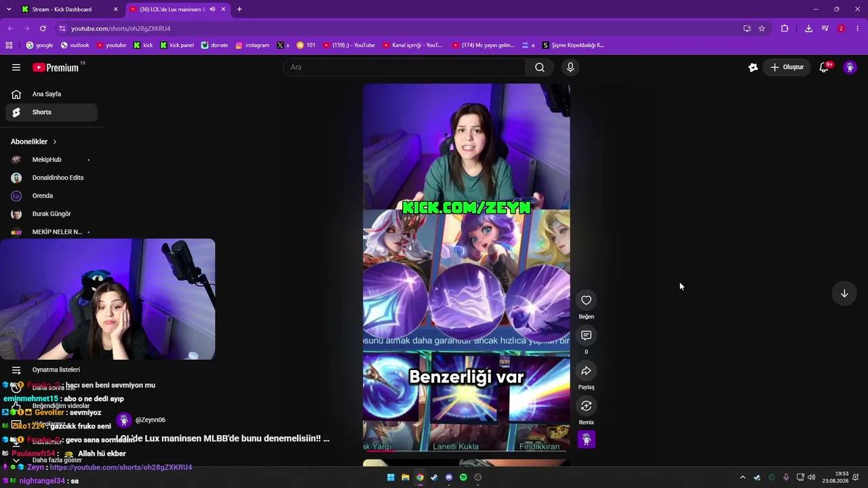Open the media control icon in Chrome toolbar
The image size is (868, 488).
(x=825, y=28)
